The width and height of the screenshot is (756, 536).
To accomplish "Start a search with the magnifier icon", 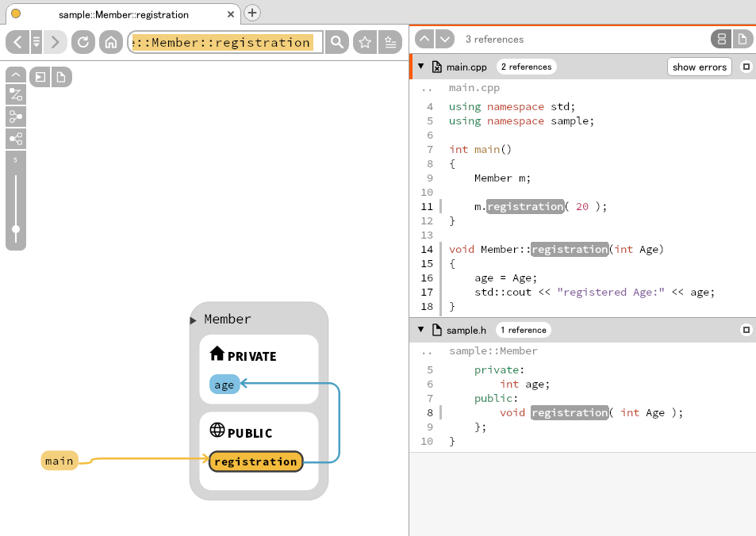I will click(x=336, y=43).
